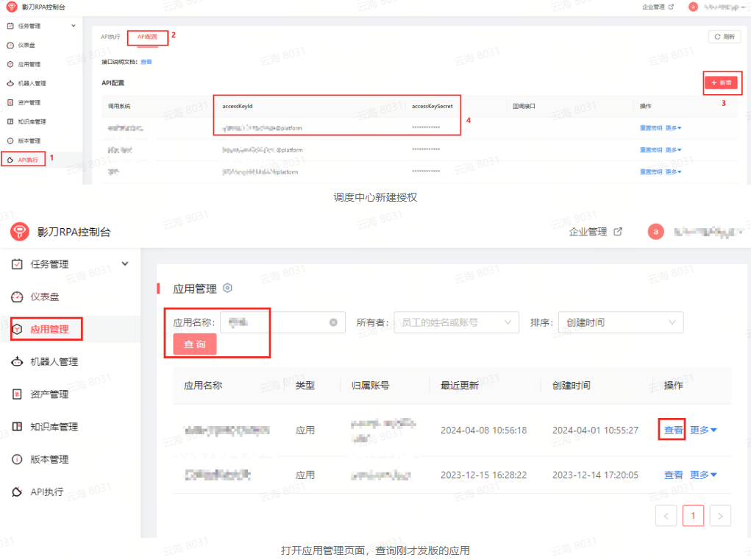
Task: Click the API执行 icon in the 应用管理 page sidebar
Action: (17, 492)
